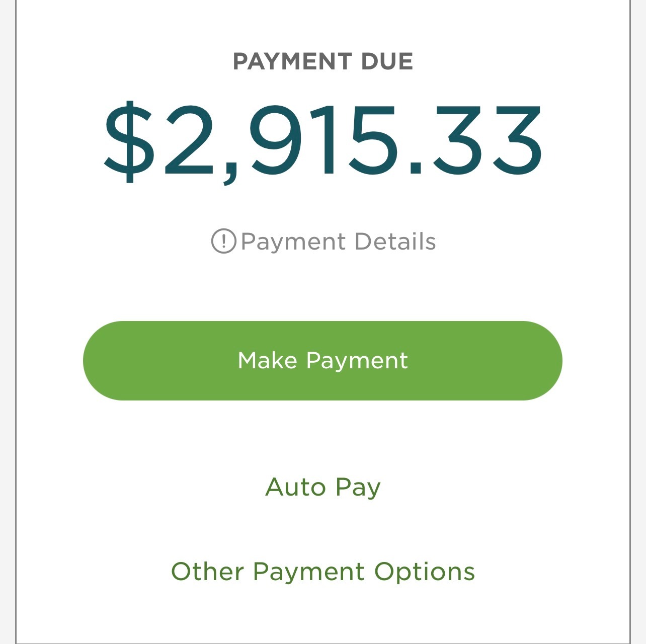Select the word Payment in Payment Details

click(293, 243)
